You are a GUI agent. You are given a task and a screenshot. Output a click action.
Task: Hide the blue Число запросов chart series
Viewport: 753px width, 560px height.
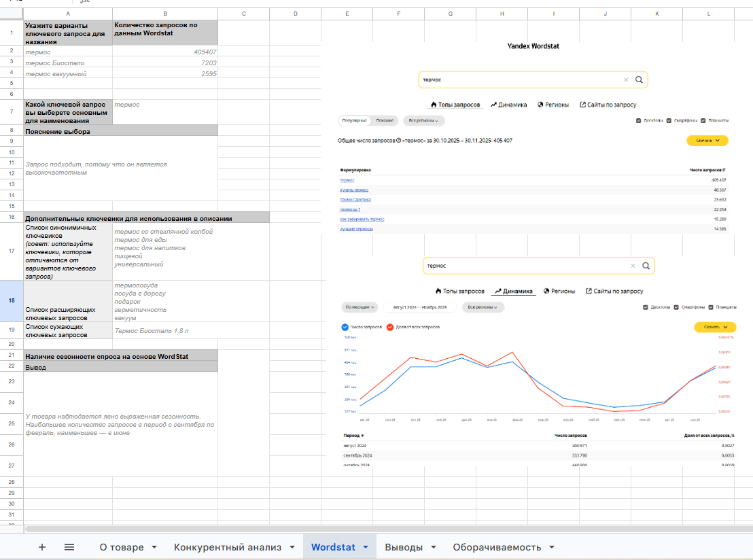click(345, 327)
